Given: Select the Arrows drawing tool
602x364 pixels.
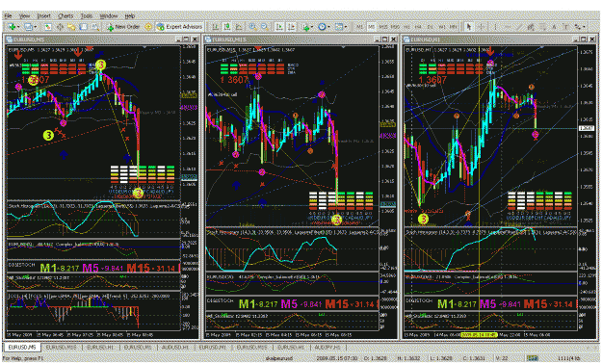Looking at the screenshot, I should [577, 27].
